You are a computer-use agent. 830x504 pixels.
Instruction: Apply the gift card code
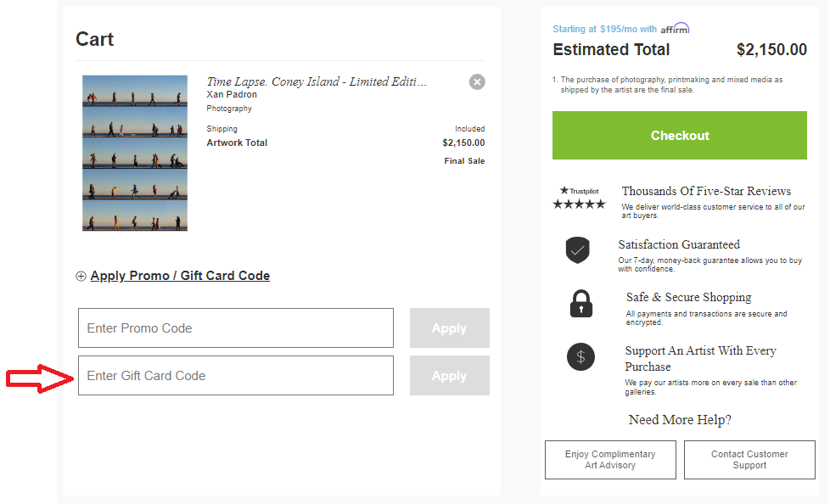(450, 375)
